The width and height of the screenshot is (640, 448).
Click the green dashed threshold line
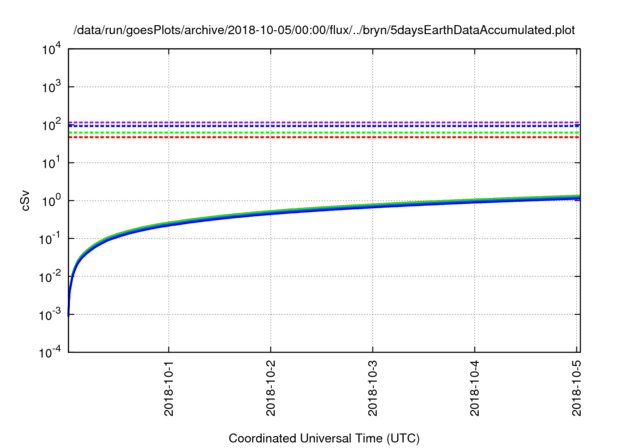pyautogui.click(x=324, y=133)
